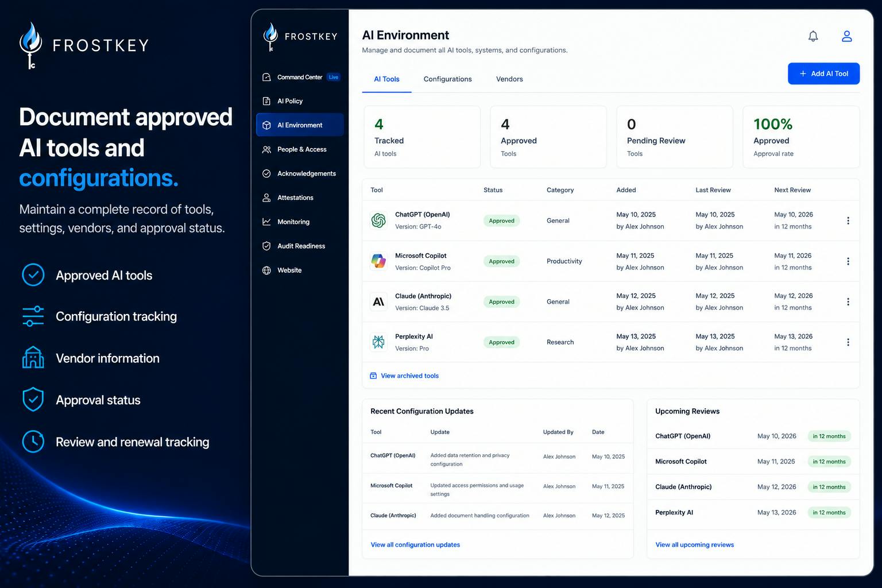Click the large Frostkey logo in left banner
The image size is (882, 588).
coord(84,45)
